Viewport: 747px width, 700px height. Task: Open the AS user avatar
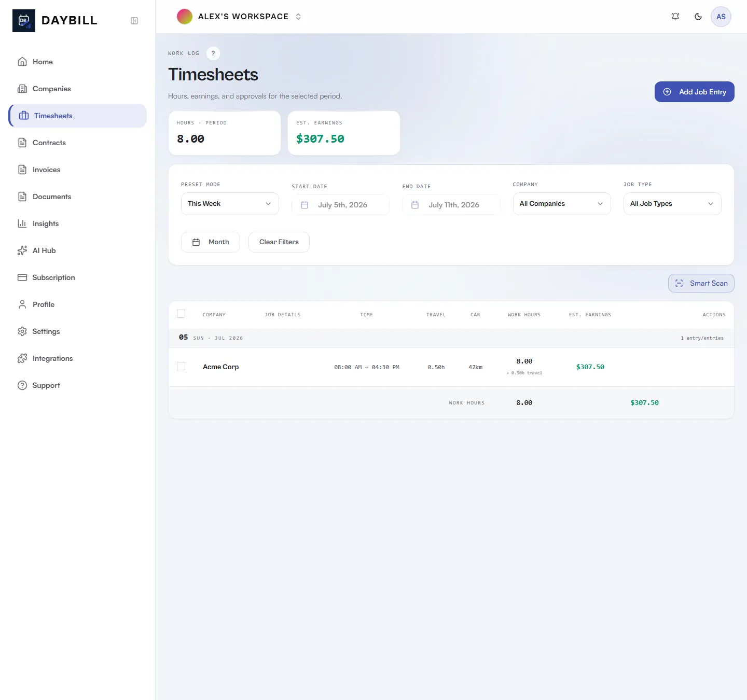(x=721, y=17)
